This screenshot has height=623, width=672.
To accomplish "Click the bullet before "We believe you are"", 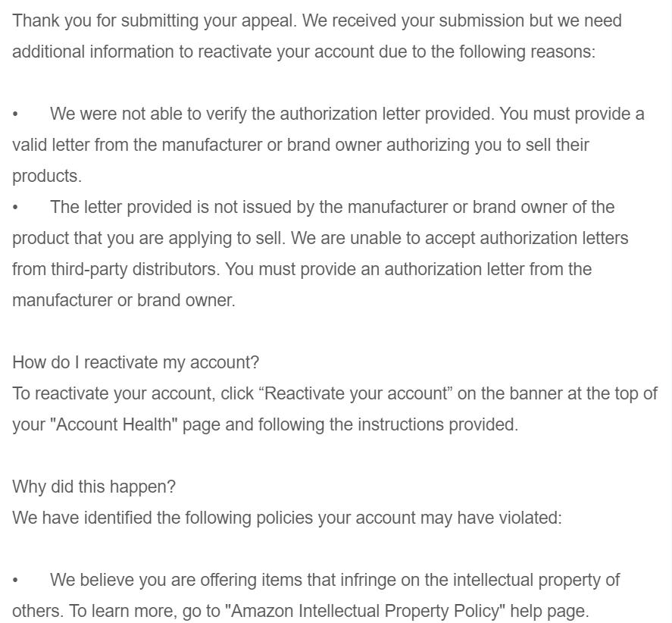I will 15,581.
